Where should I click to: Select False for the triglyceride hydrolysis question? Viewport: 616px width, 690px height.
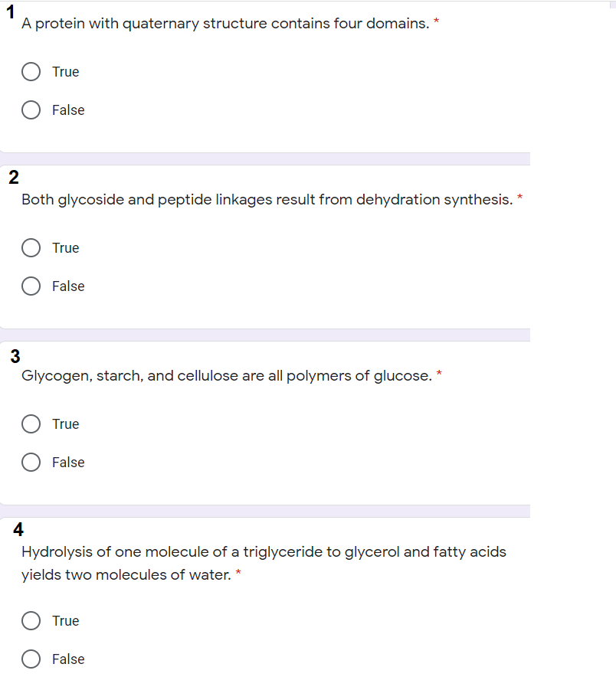(31, 659)
